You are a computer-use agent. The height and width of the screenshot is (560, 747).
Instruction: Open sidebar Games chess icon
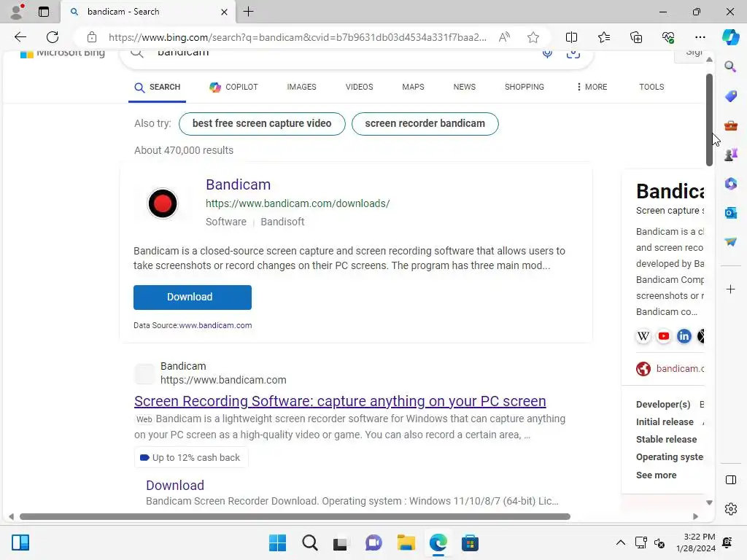pyautogui.click(x=730, y=155)
